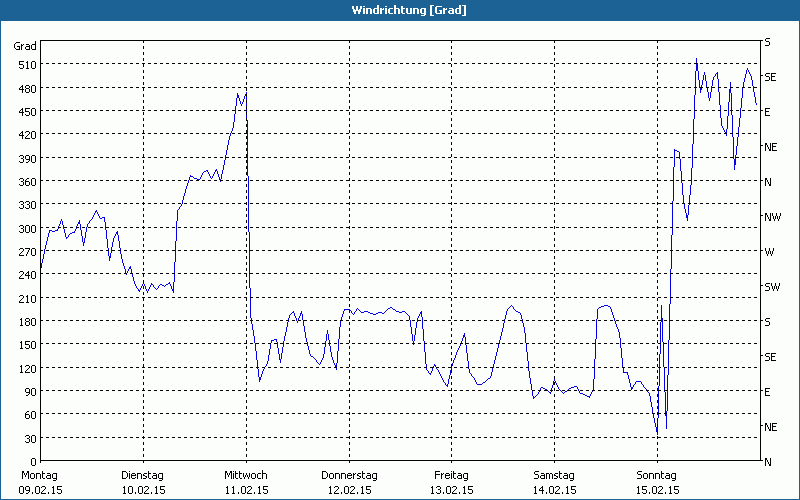Click the date 10.02.15

[143, 490]
